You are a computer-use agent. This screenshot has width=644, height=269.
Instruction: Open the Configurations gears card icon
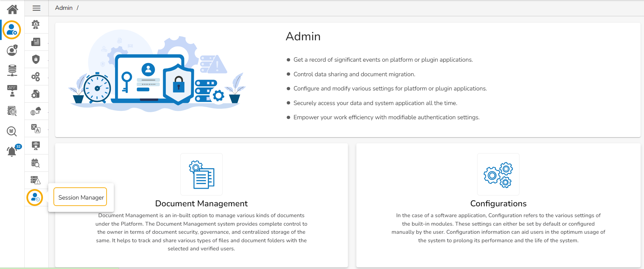tap(498, 174)
